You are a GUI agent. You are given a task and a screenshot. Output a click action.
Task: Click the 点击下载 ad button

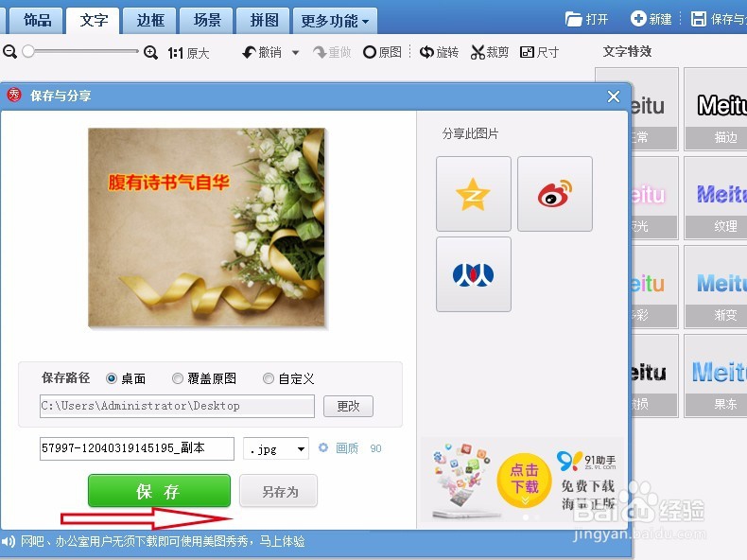click(x=524, y=481)
